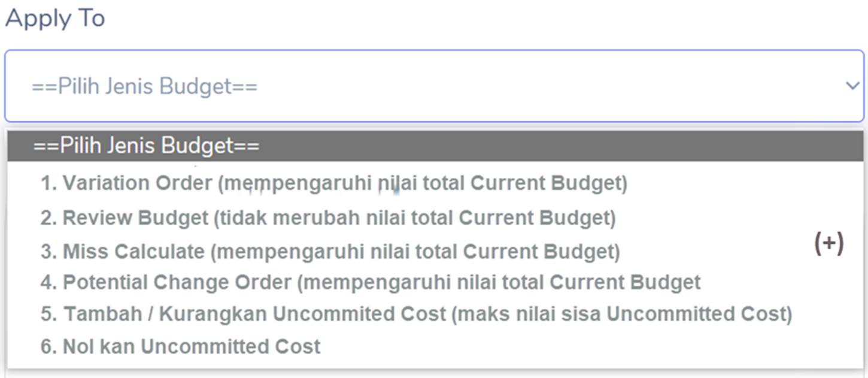Select the option with 'tidak merubah nilai total'
The height and width of the screenshot is (378, 868).
(x=327, y=218)
